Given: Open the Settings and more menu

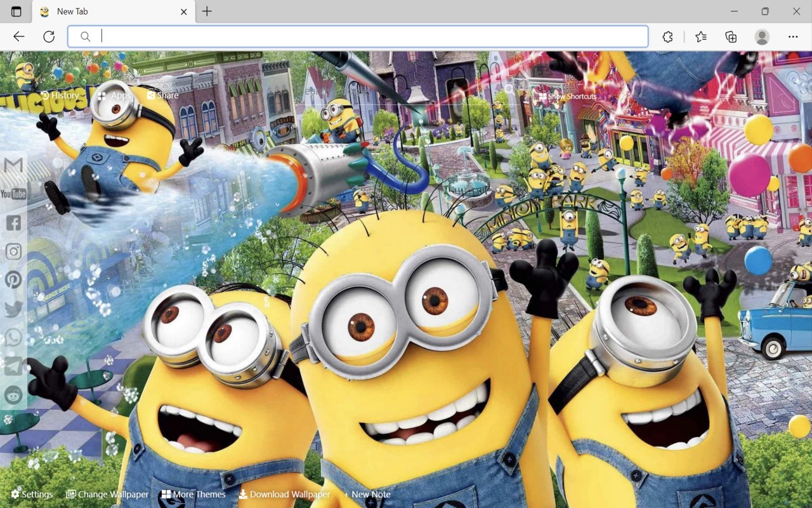Looking at the screenshot, I should [x=793, y=37].
